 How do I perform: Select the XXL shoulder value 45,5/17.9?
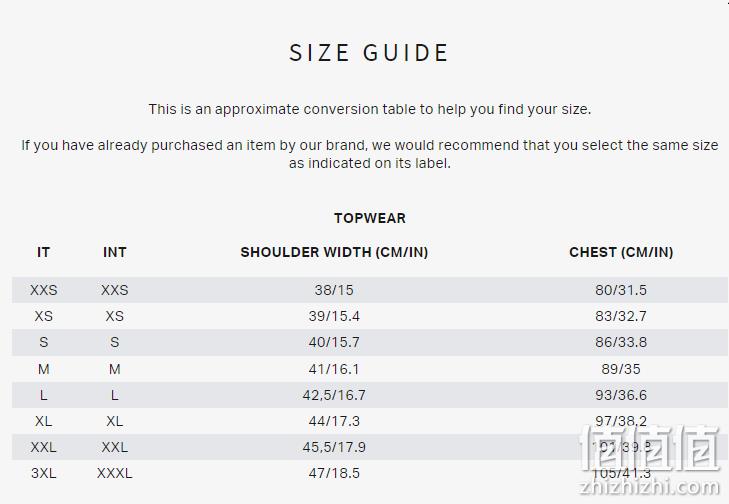click(x=334, y=447)
